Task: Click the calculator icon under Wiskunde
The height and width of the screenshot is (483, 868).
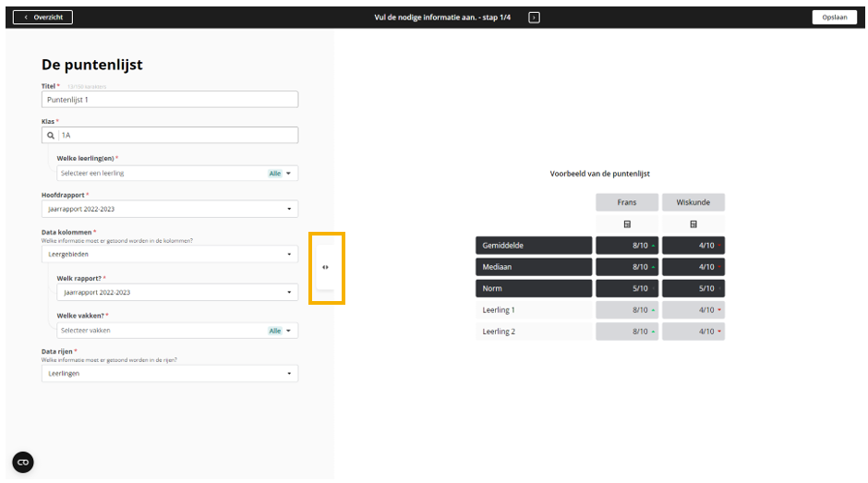Action: (x=693, y=224)
